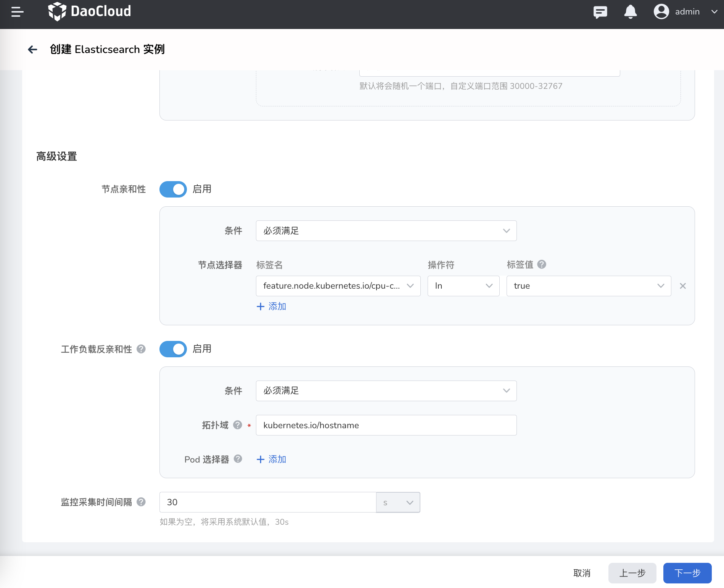Open the label name dropdown
This screenshot has height=588, width=724.
pos(338,286)
